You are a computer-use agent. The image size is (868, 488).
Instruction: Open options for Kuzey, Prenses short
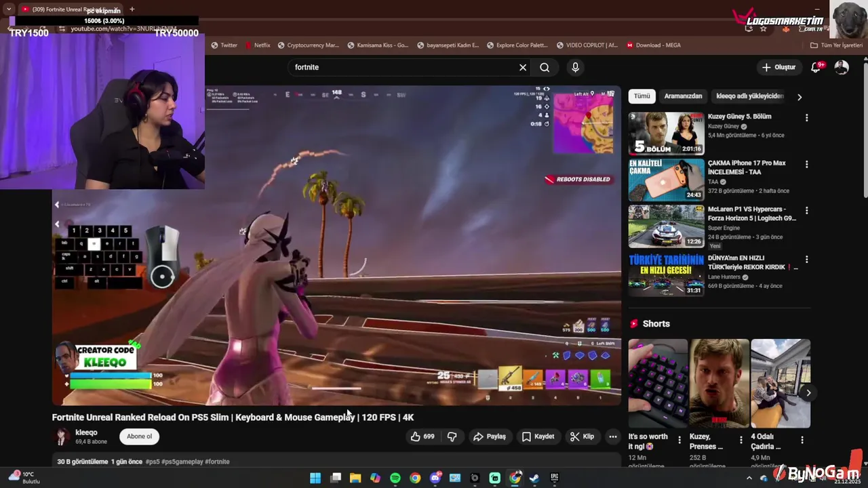pyautogui.click(x=741, y=440)
